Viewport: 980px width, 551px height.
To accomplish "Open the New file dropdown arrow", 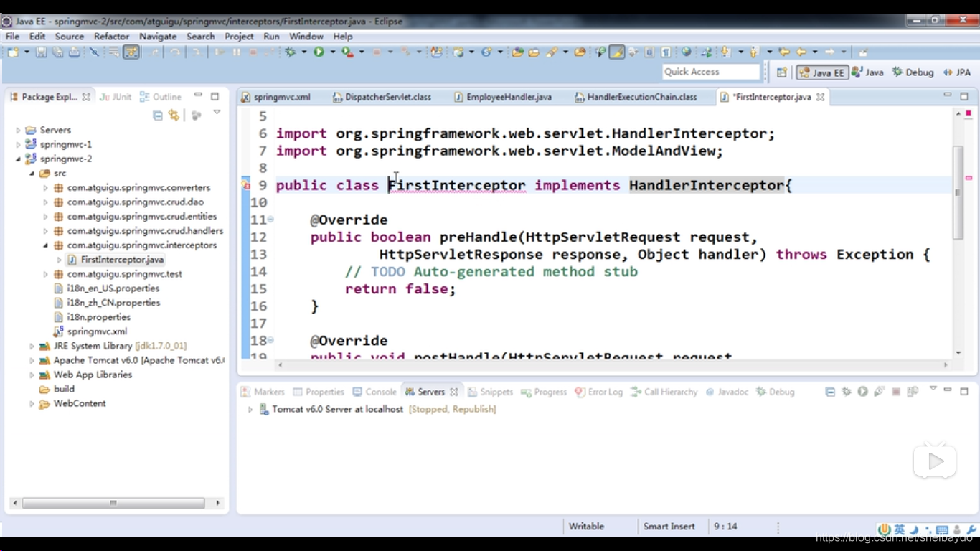I will coord(27,52).
